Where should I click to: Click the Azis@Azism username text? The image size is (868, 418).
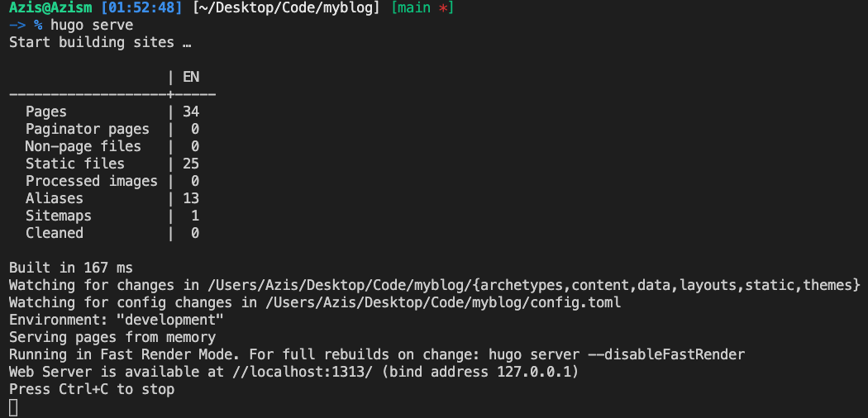tap(51, 8)
